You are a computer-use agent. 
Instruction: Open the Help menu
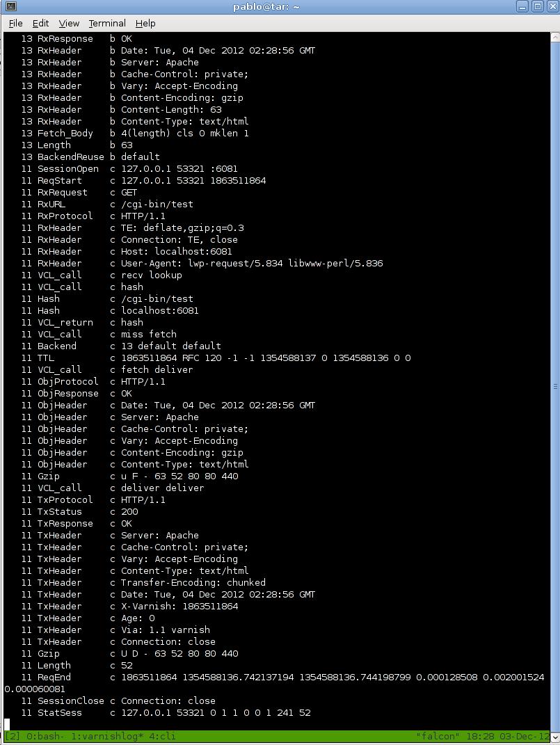145,23
